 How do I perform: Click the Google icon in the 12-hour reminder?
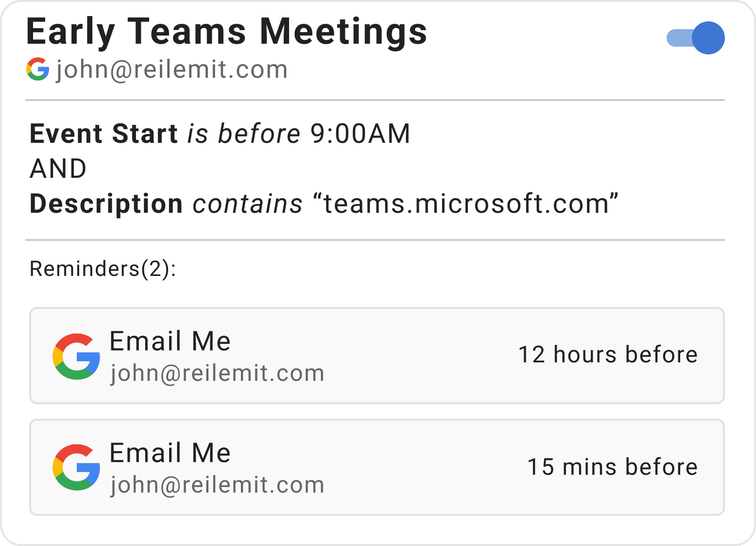[76, 356]
